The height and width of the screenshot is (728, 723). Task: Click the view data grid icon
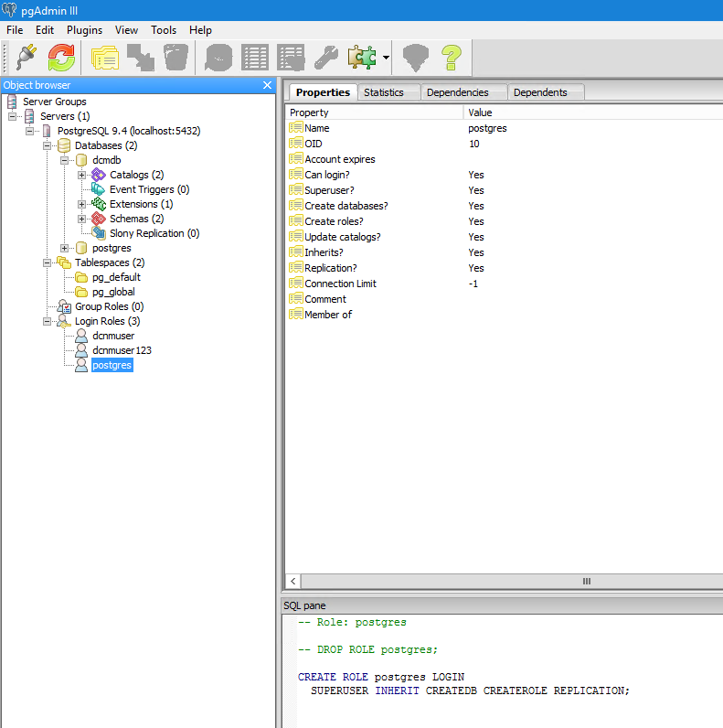click(x=255, y=57)
